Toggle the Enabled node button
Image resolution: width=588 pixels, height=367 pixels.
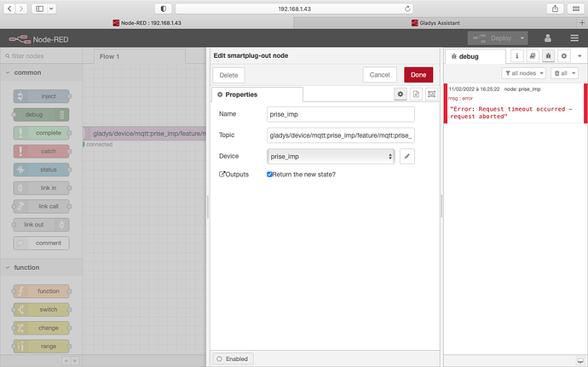point(233,359)
